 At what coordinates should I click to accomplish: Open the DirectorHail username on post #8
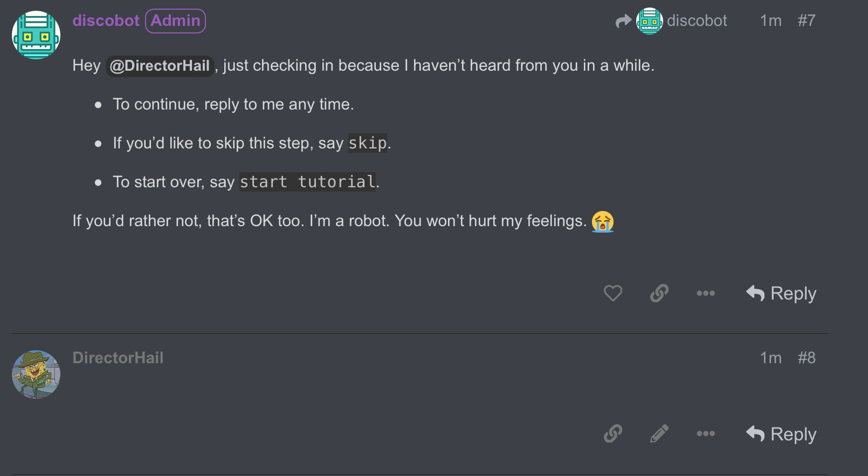coord(118,358)
